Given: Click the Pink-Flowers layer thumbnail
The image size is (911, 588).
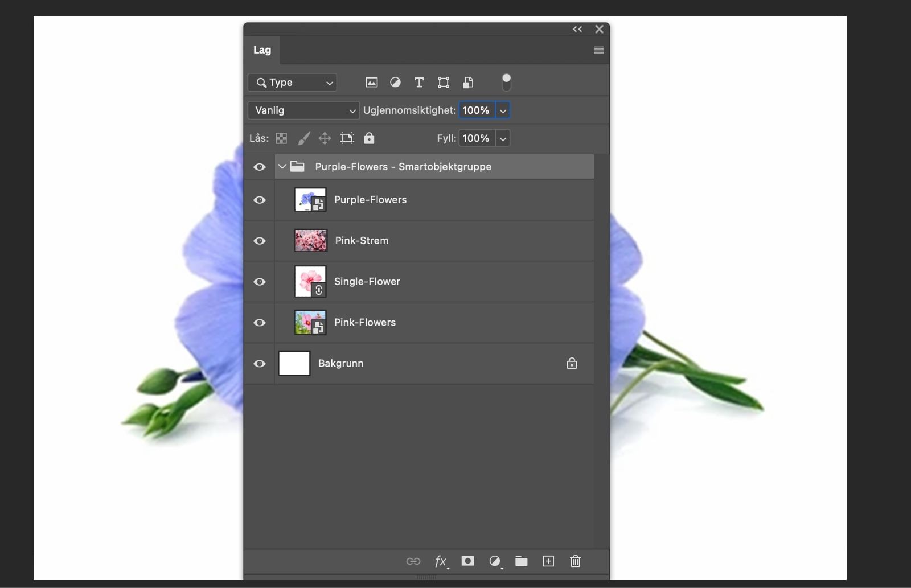Looking at the screenshot, I should point(310,323).
